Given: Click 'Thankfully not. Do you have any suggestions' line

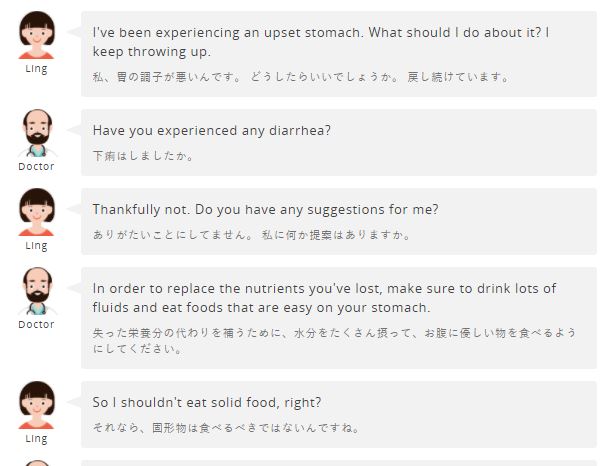Looking at the screenshot, I should (265, 210).
